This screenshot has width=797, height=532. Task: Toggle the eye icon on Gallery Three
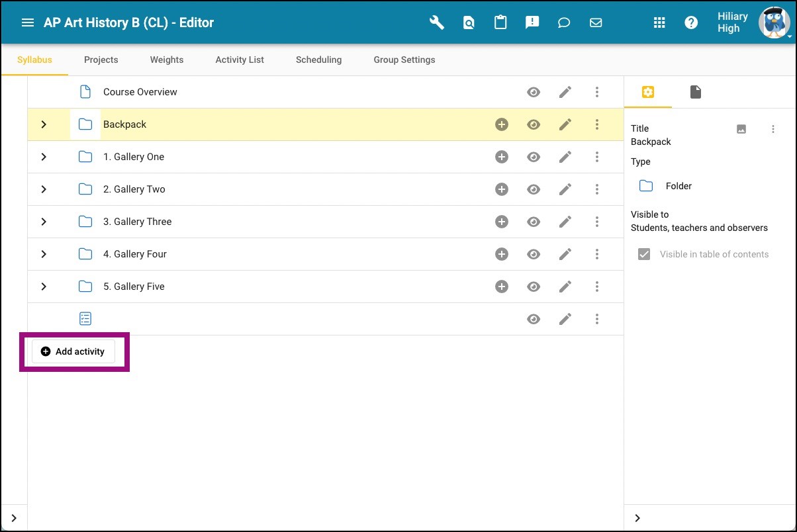(534, 222)
